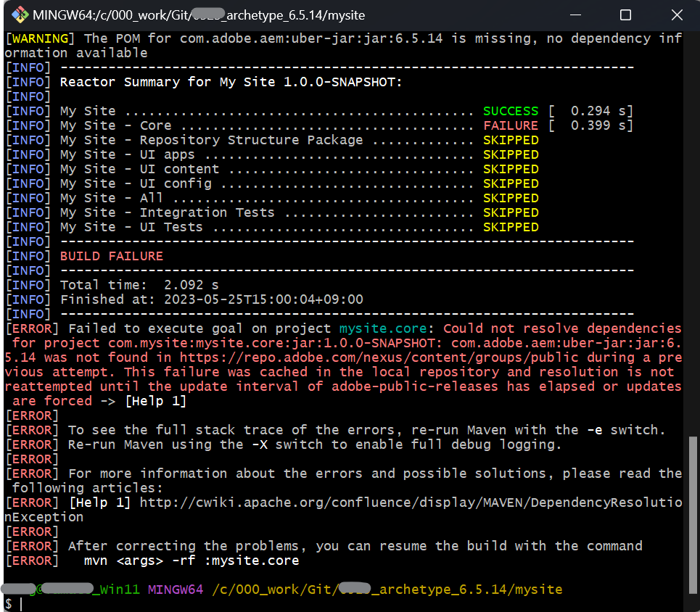Click the Git Bash icon in title bar

tap(20, 15)
